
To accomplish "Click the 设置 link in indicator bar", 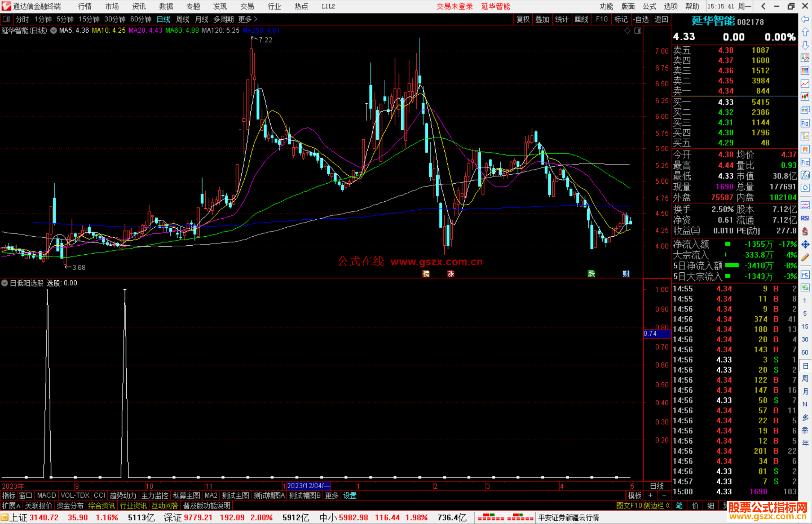I will click(350, 495).
